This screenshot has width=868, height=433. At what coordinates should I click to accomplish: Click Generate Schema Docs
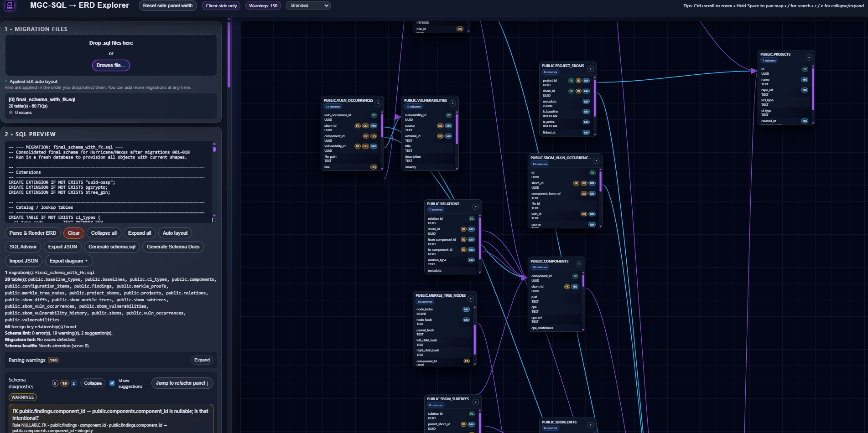tap(173, 247)
